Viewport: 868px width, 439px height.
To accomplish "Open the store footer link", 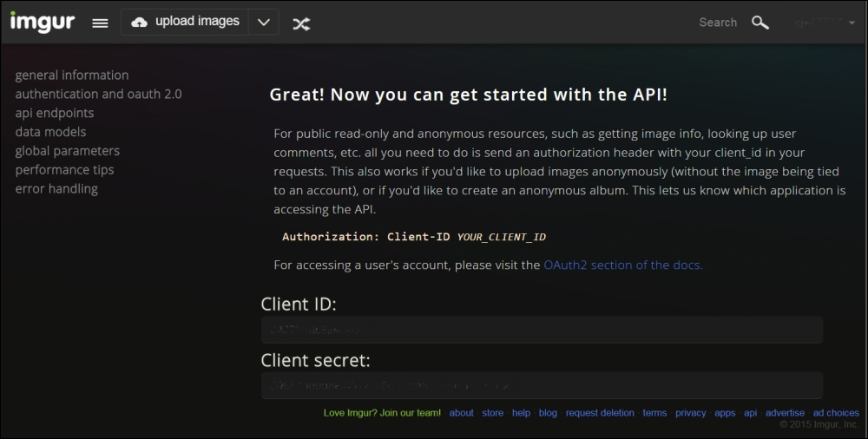I will pyautogui.click(x=493, y=413).
